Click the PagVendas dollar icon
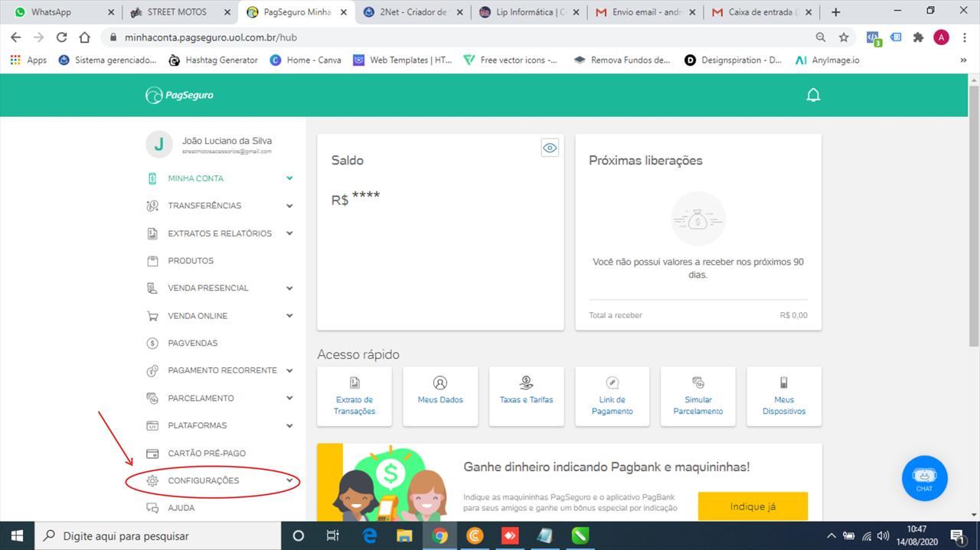980x550 pixels. (152, 343)
